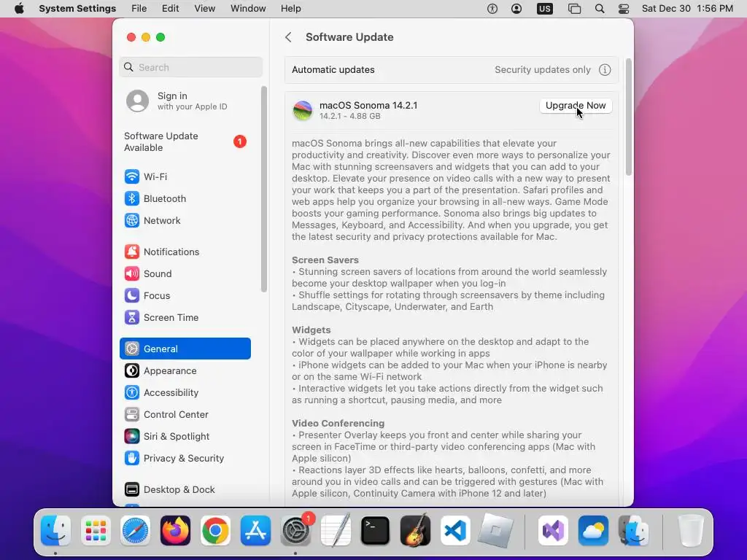Screen dimensions: 747x560
Task: Click the US input source indicator
Action: (x=544, y=9)
